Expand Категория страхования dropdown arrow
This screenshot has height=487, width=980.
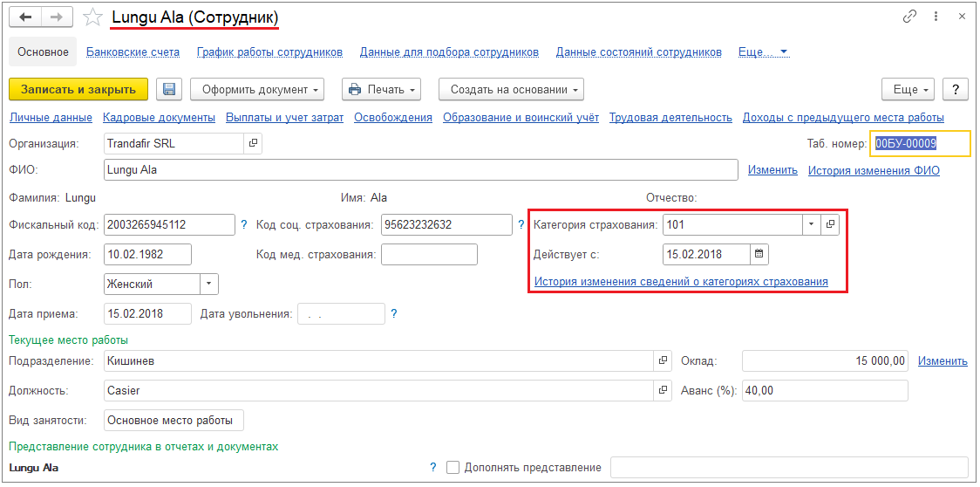pos(811,225)
